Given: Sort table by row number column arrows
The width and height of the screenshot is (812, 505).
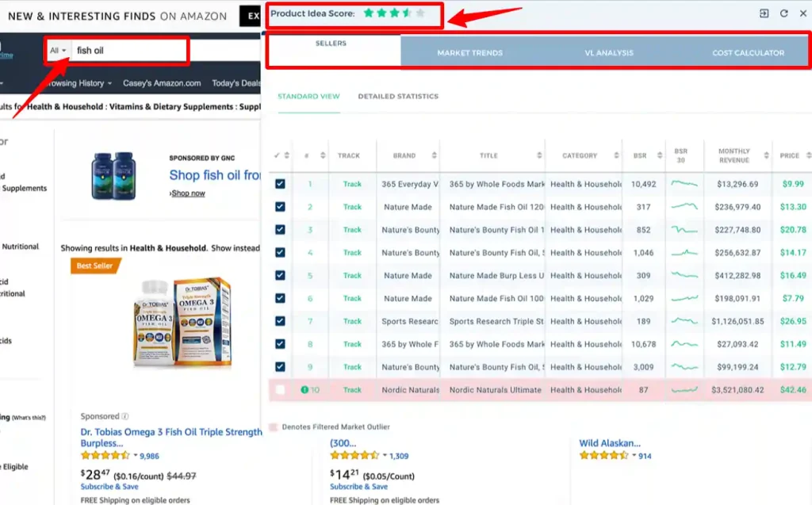Looking at the screenshot, I should (323, 155).
